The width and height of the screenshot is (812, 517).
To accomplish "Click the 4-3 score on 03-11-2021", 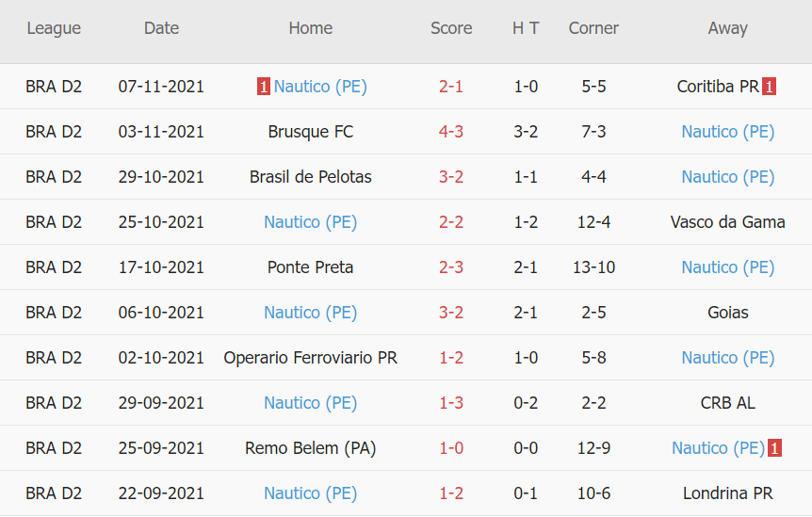I will 451,132.
